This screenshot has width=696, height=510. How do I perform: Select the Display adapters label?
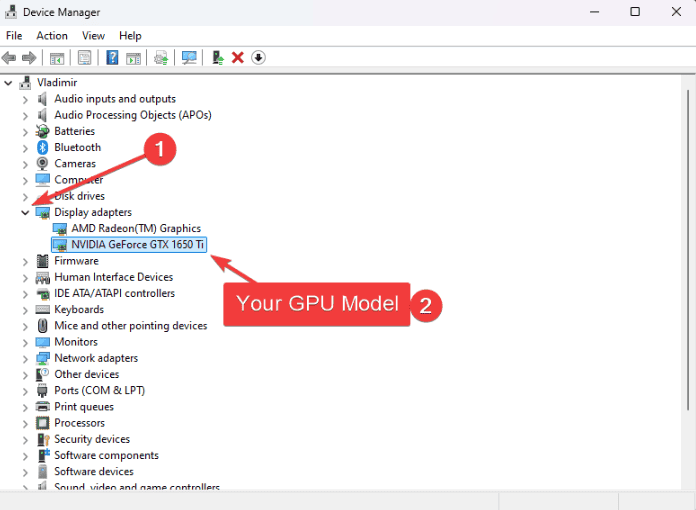(x=93, y=212)
